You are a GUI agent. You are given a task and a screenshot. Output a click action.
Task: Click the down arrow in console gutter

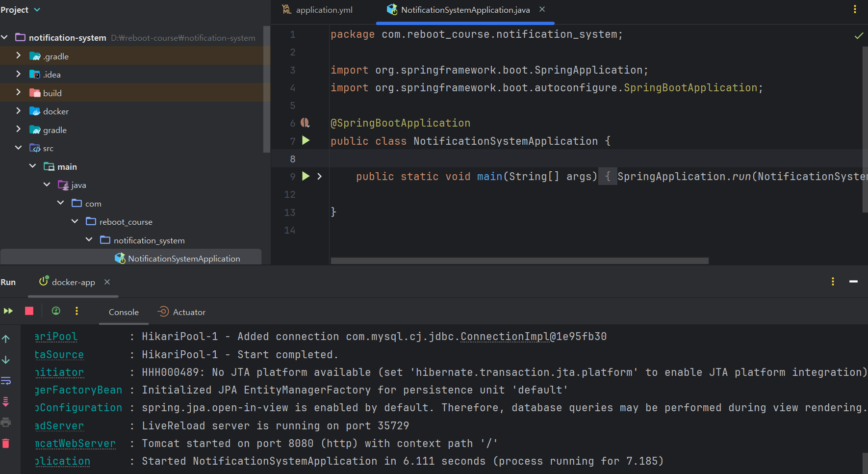[x=6, y=360]
